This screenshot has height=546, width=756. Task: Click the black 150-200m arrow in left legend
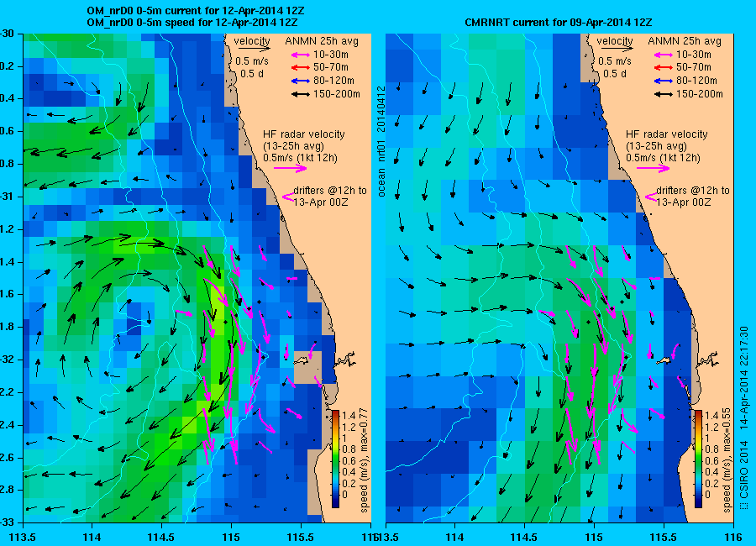point(301,95)
